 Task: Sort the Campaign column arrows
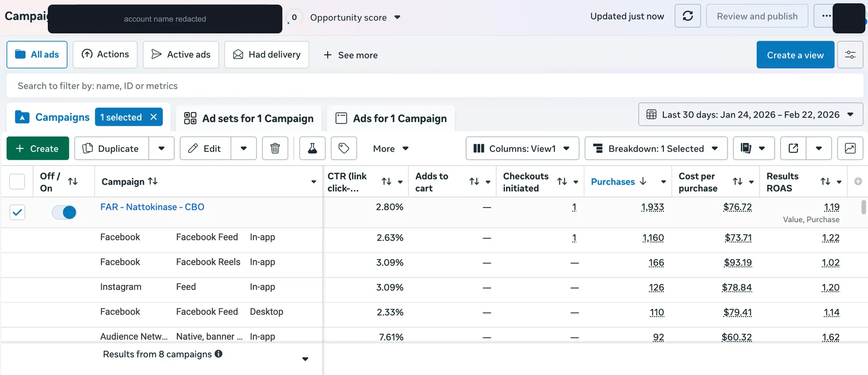click(153, 181)
